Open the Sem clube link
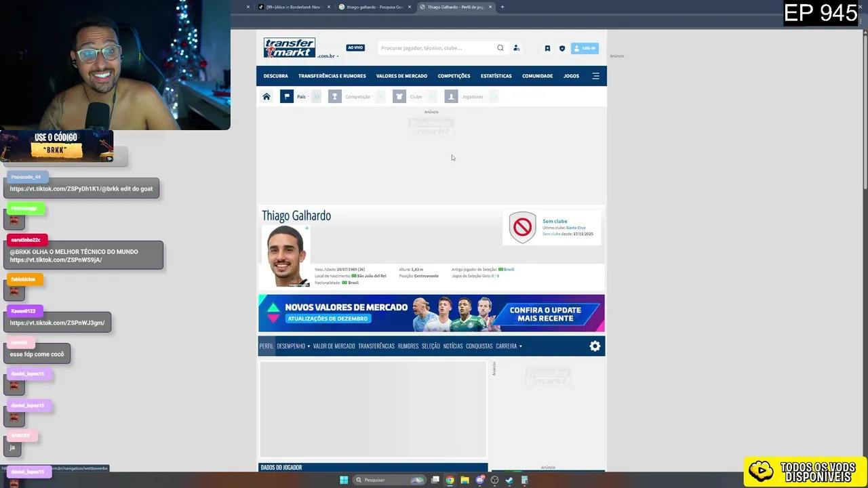This screenshot has height=488, width=868. [555, 221]
